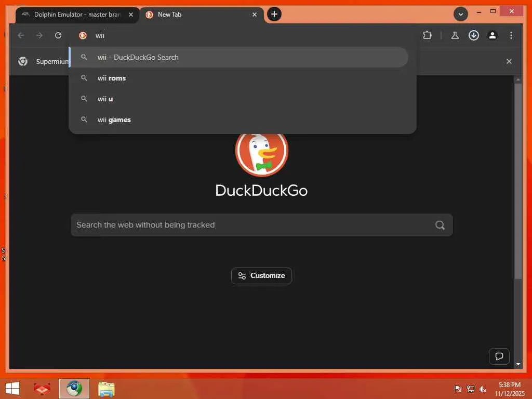The height and width of the screenshot is (399, 532).
Task: Open the Chrome Labs flask icon
Action: tap(455, 35)
